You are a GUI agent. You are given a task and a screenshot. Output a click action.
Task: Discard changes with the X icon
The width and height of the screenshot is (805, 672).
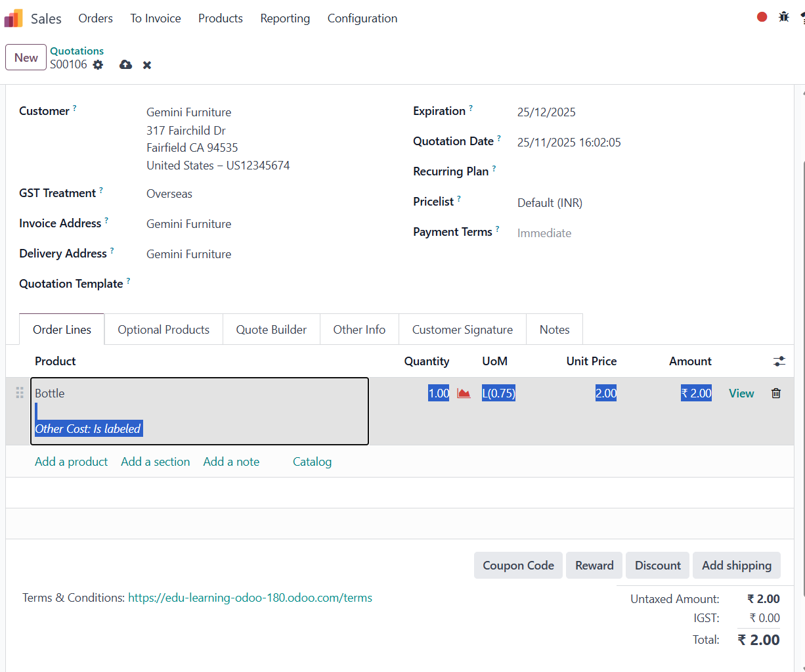pyautogui.click(x=147, y=65)
